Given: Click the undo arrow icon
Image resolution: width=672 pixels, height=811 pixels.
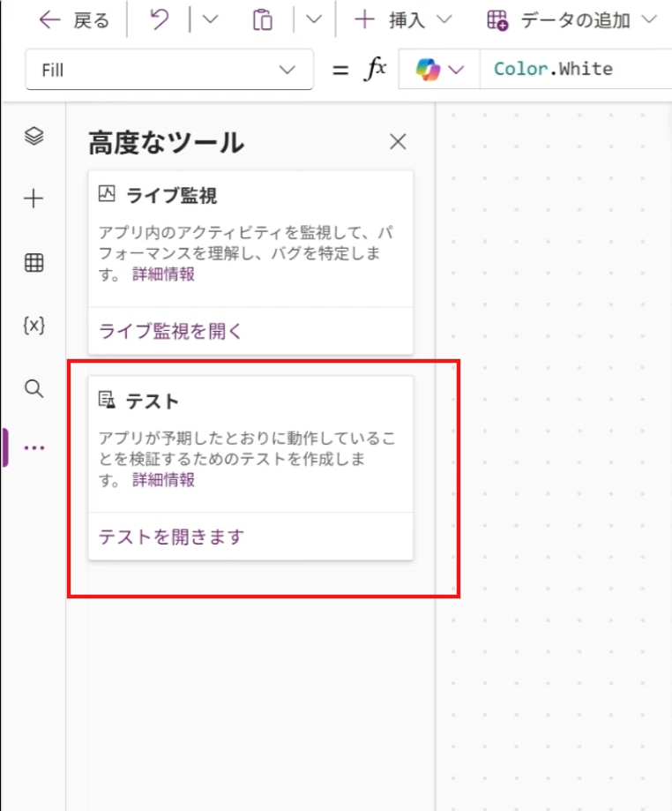Looking at the screenshot, I should (160, 20).
